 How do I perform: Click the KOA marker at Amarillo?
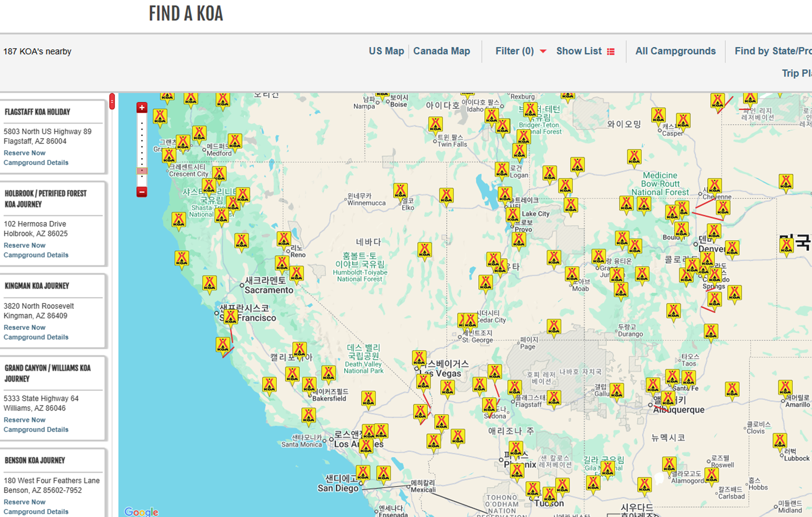pos(785,387)
